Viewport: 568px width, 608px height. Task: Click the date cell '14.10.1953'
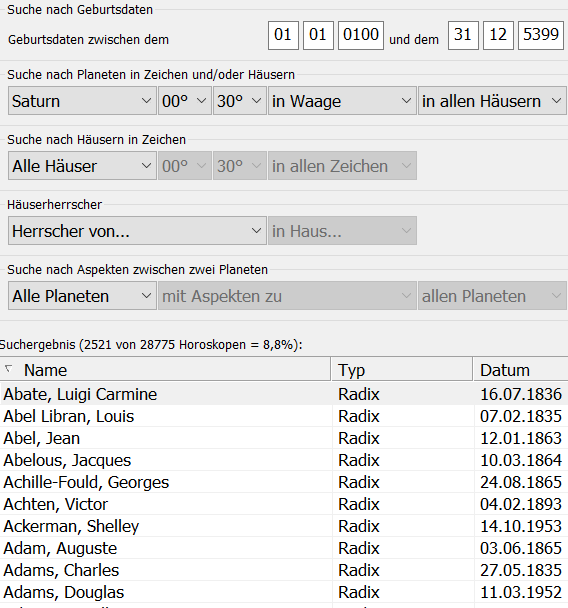pyautogui.click(x=521, y=527)
